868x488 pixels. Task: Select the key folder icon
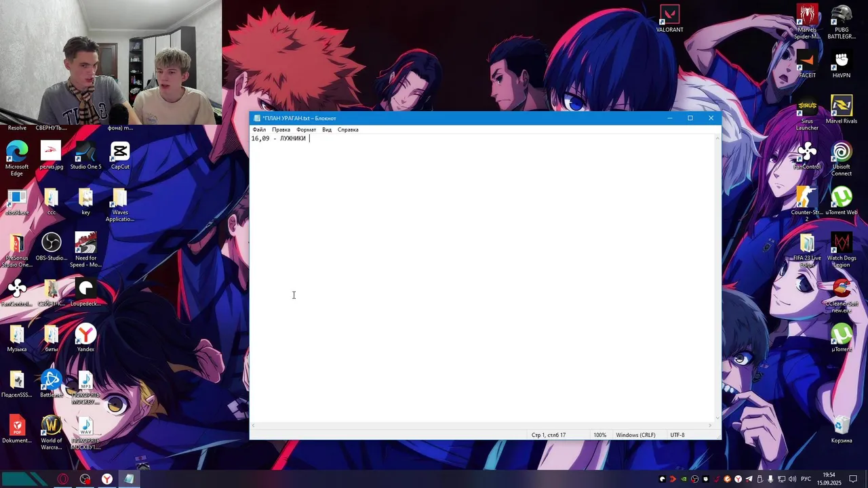click(x=85, y=201)
